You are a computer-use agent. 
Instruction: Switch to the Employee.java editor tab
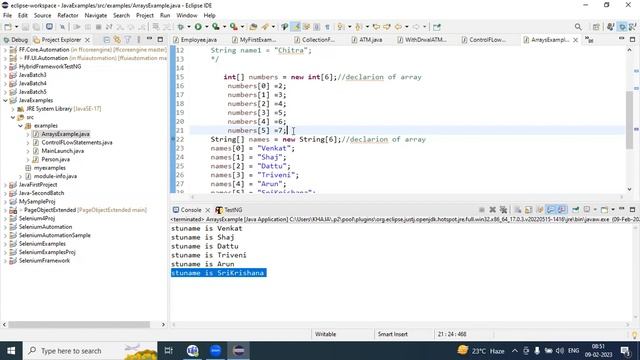195,40
